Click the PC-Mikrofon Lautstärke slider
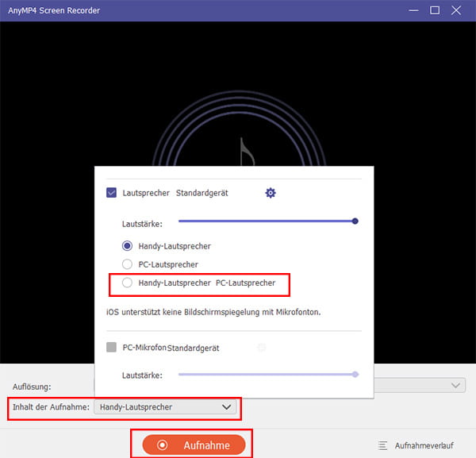The image size is (476, 458). tap(268, 374)
